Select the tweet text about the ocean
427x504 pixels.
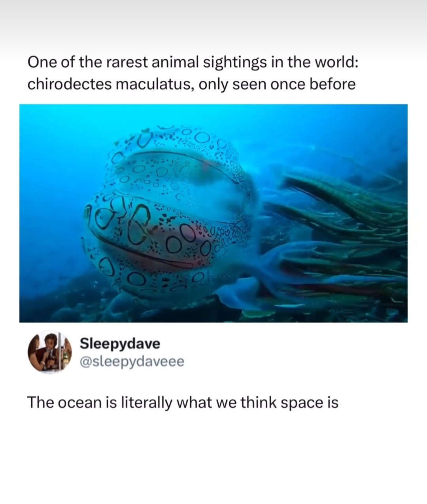(x=183, y=403)
